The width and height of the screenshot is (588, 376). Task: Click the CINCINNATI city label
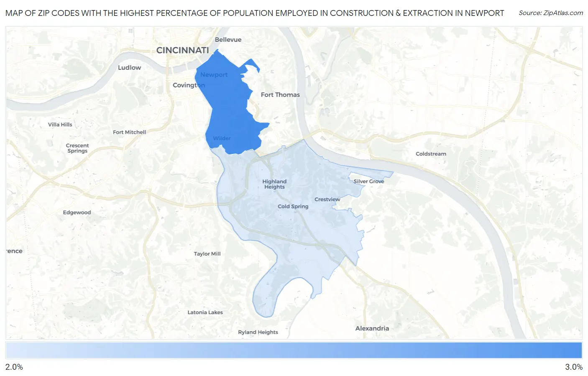click(182, 50)
